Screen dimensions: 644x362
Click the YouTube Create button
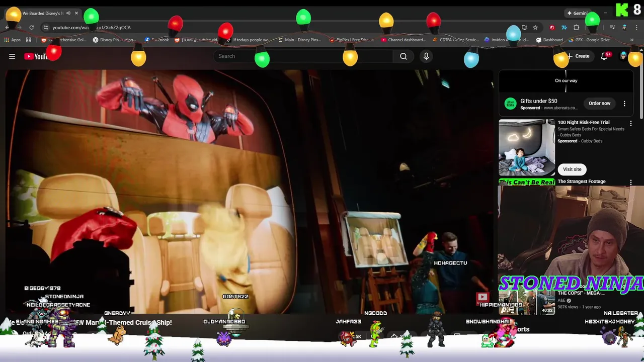pyautogui.click(x=579, y=56)
